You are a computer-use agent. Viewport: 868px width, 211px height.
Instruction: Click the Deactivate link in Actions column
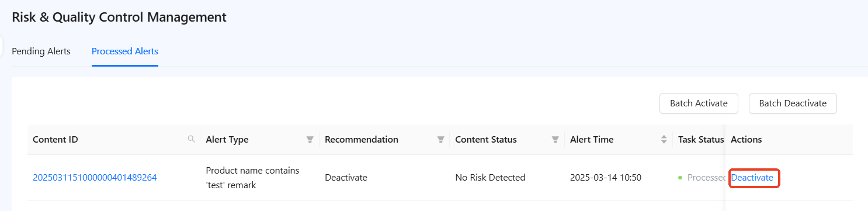[x=752, y=178]
